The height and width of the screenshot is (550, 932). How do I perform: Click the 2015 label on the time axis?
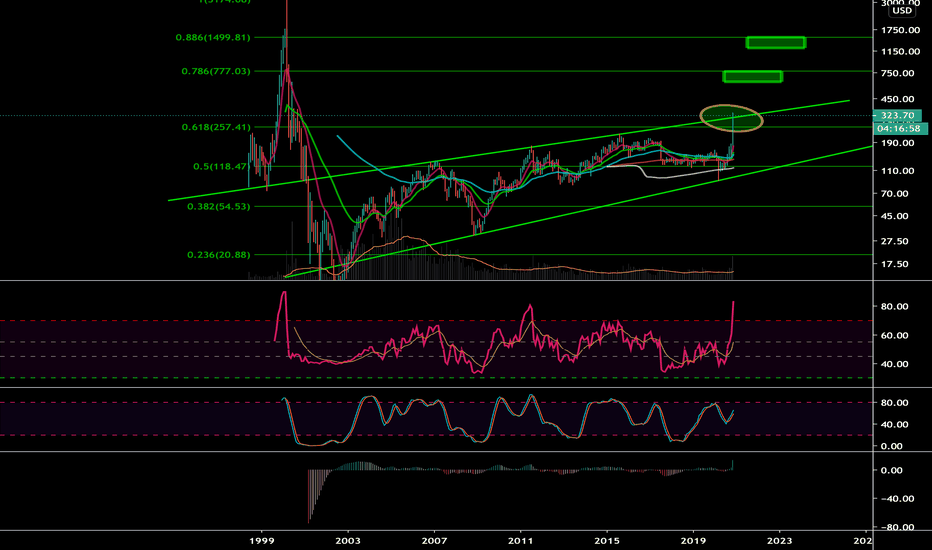pyautogui.click(x=607, y=540)
